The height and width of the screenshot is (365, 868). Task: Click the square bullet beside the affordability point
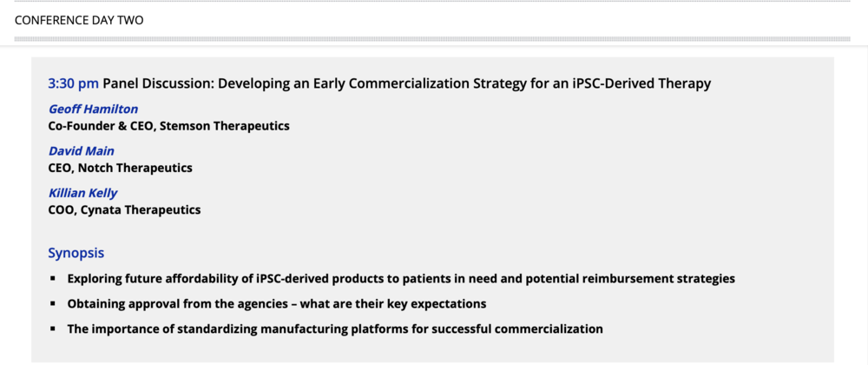53,279
